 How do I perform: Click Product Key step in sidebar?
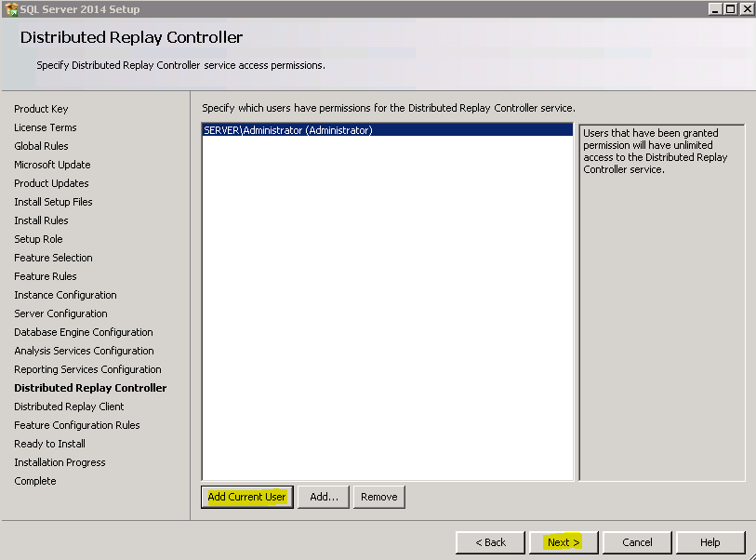click(x=41, y=109)
